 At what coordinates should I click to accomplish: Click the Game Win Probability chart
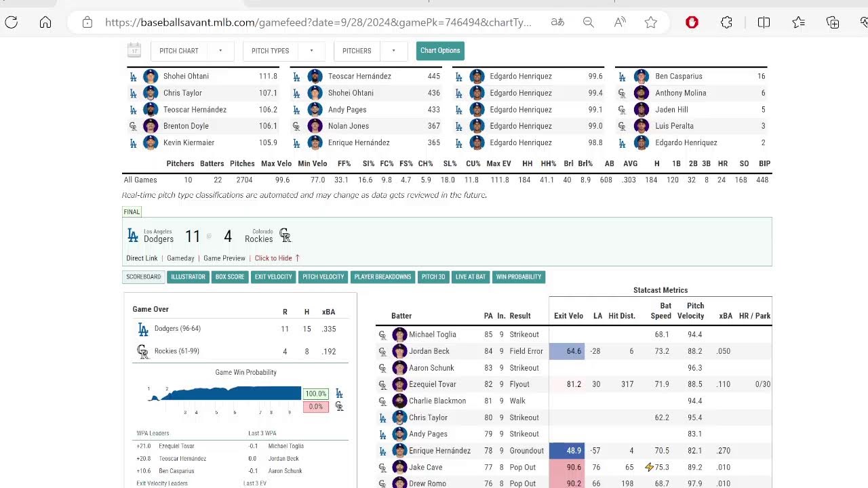[x=224, y=394]
